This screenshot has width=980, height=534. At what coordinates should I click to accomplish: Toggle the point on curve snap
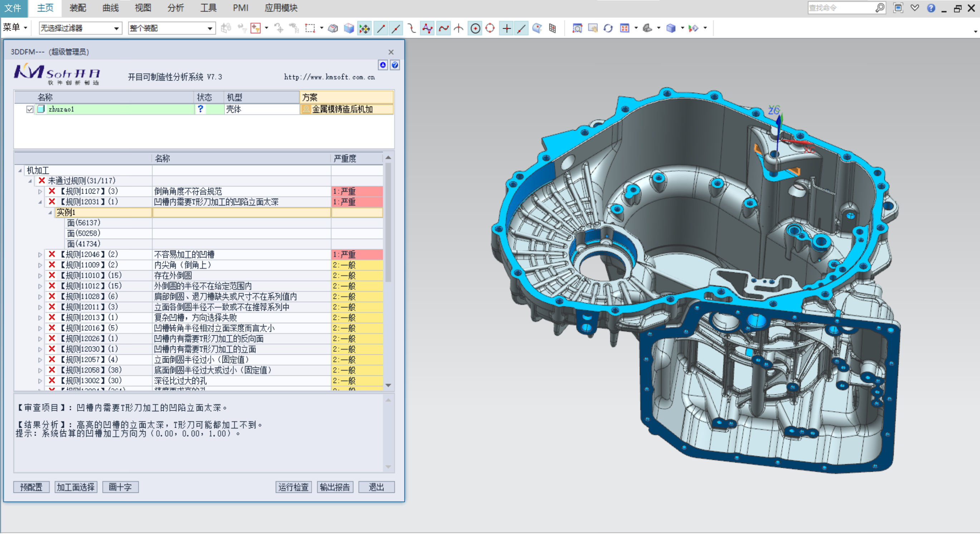tap(521, 28)
